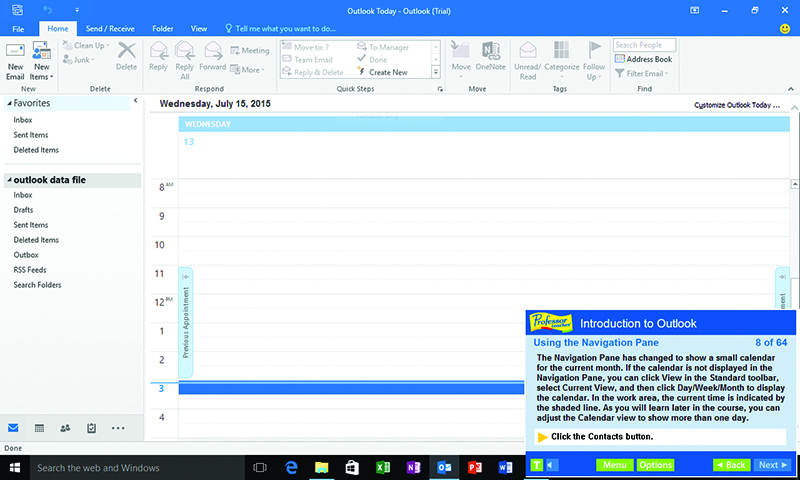Open the Filter Email dropdown
This screenshot has height=480, width=800.
click(641, 73)
